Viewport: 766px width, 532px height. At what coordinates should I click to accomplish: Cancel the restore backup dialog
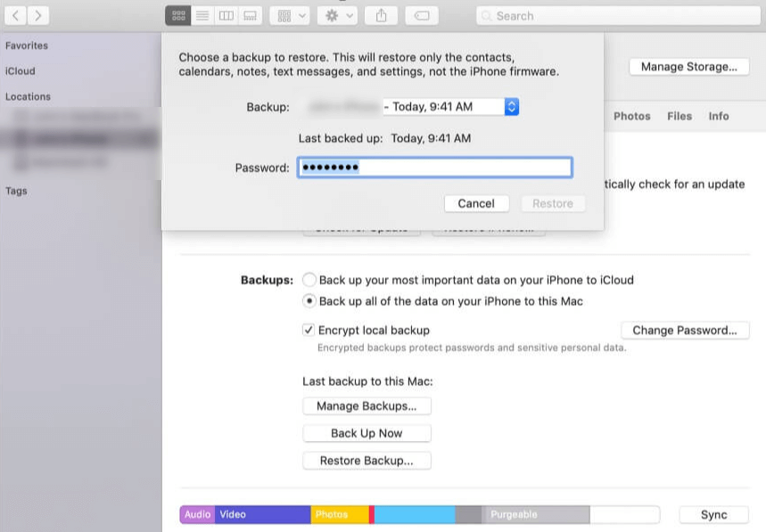476,203
